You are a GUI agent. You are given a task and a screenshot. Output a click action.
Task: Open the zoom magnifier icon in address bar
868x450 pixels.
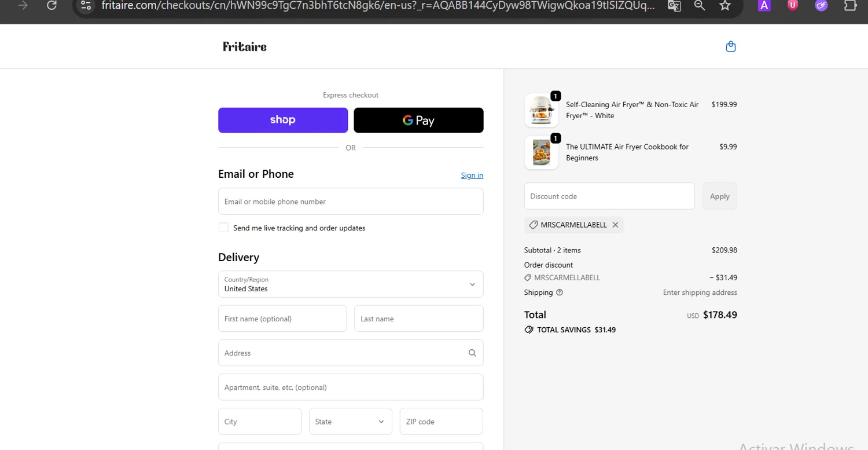700,5
